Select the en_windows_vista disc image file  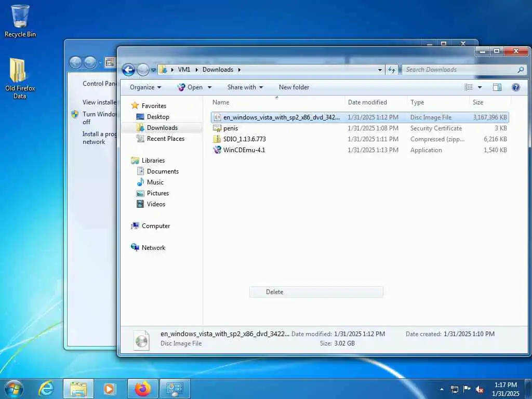tap(360, 117)
